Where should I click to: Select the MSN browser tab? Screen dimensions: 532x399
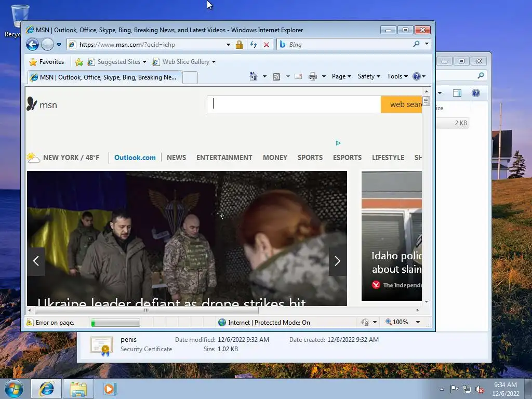(105, 77)
